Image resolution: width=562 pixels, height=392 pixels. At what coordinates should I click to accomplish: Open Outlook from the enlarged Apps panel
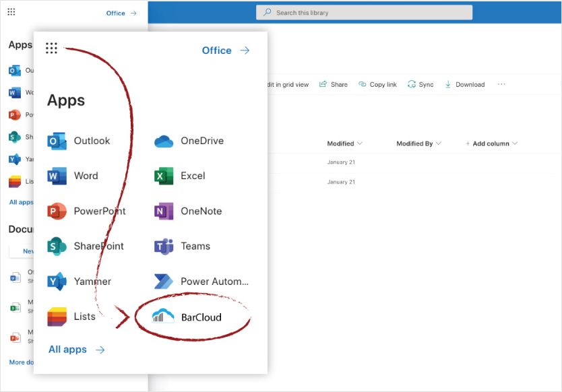79,141
